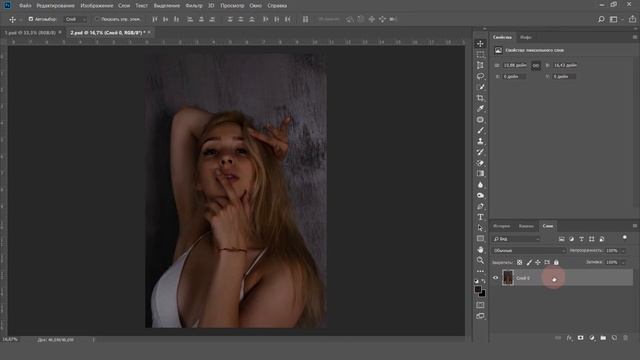Open the workspace switcher dropdown

(615, 19)
